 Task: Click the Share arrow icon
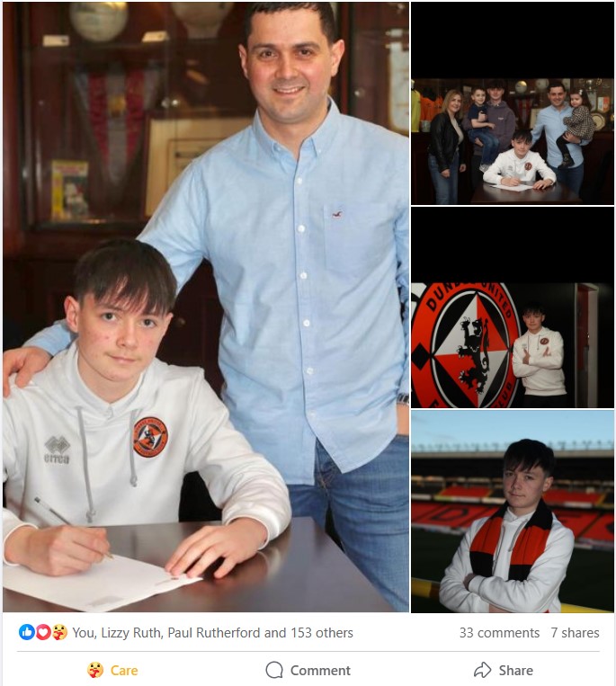point(483,670)
